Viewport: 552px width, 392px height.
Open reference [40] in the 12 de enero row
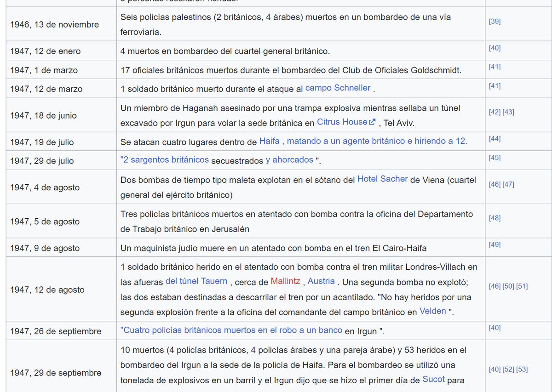tap(494, 48)
